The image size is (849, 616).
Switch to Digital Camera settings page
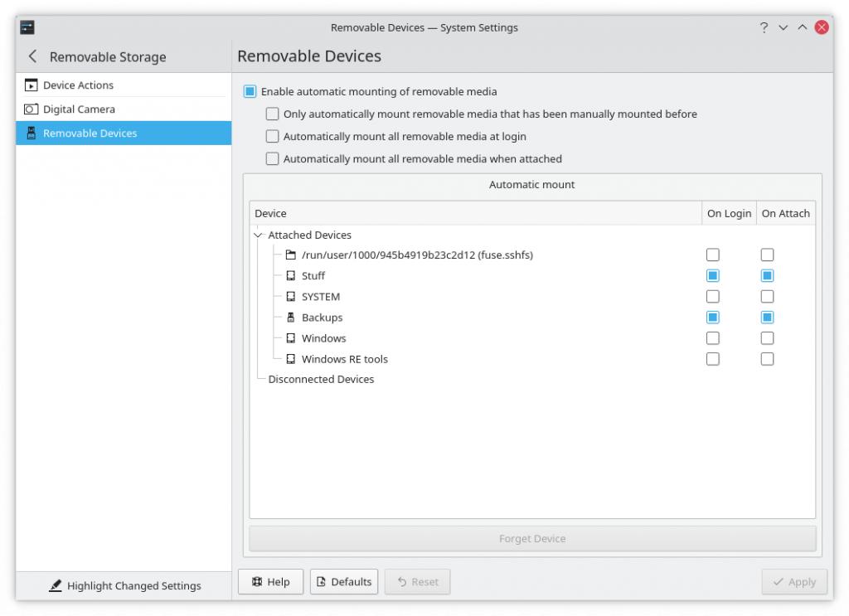79,109
